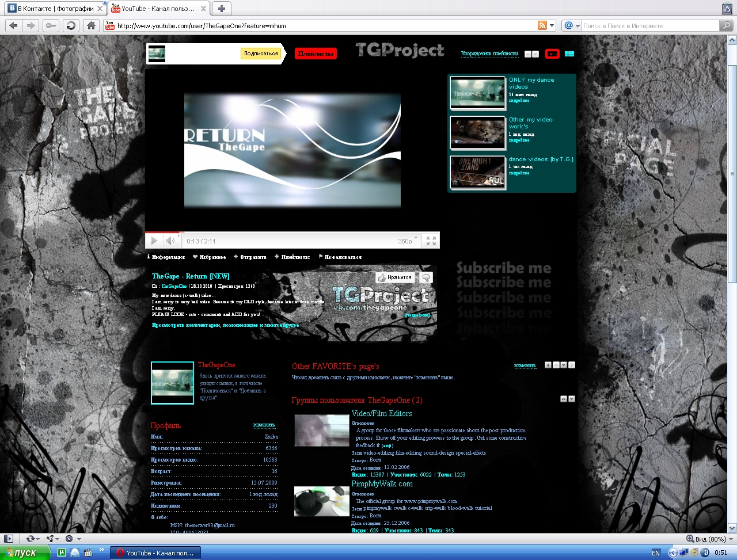Move the 'Группы пользователя' module up
This screenshot has height=560, width=737.
564,399
